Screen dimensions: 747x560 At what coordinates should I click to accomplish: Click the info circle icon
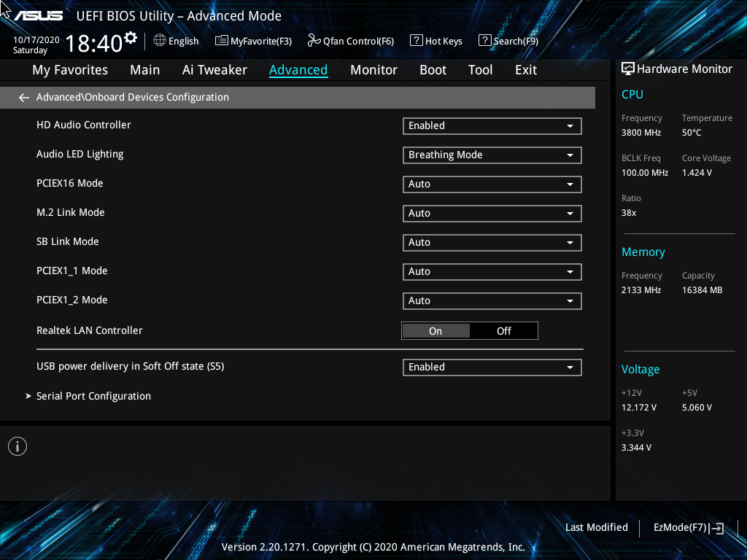pos(18,446)
